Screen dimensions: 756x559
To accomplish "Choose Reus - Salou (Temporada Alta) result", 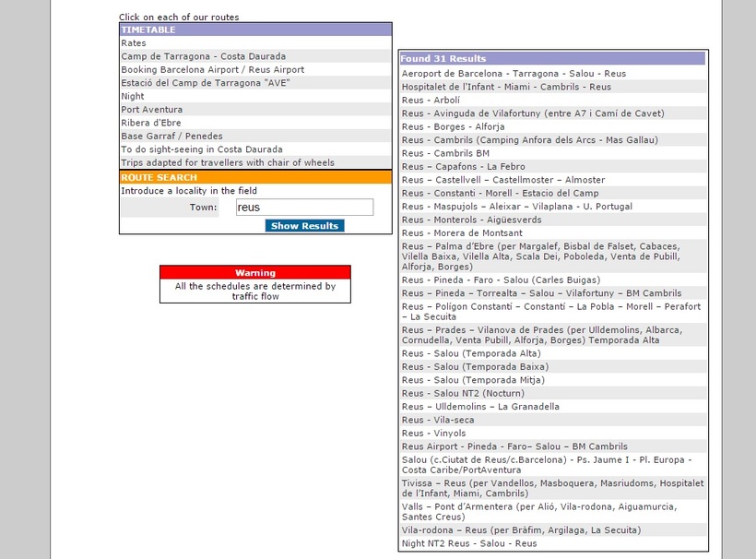I will point(471,353).
